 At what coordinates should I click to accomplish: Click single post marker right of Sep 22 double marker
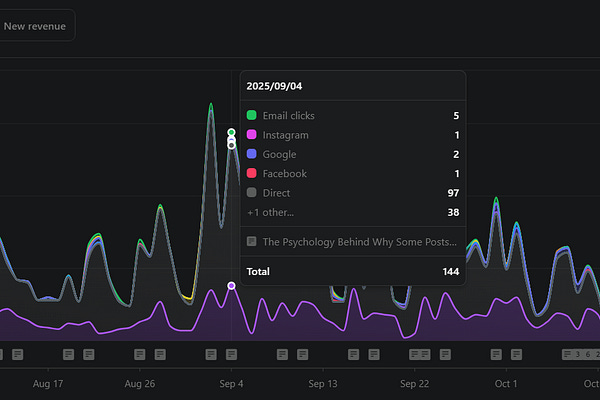(445, 354)
